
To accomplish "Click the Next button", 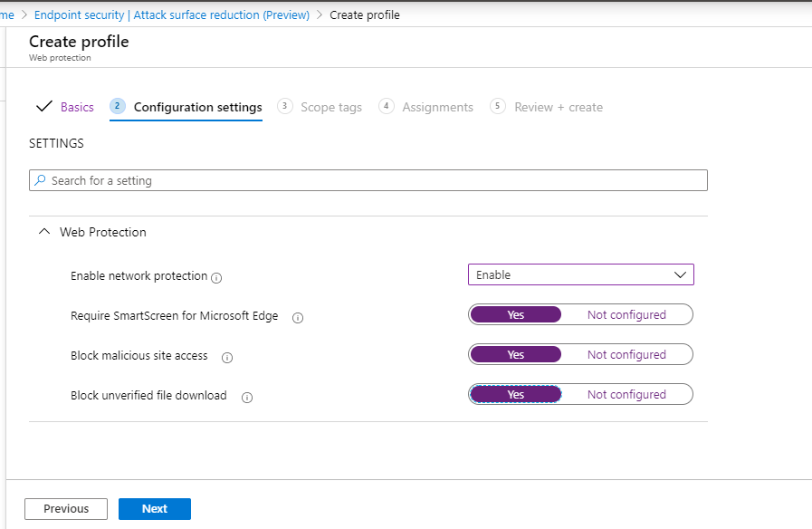I will click(x=155, y=509).
